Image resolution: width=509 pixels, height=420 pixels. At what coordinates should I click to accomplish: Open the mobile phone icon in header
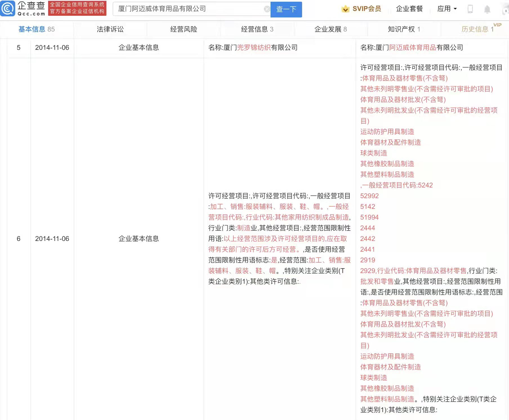470,9
